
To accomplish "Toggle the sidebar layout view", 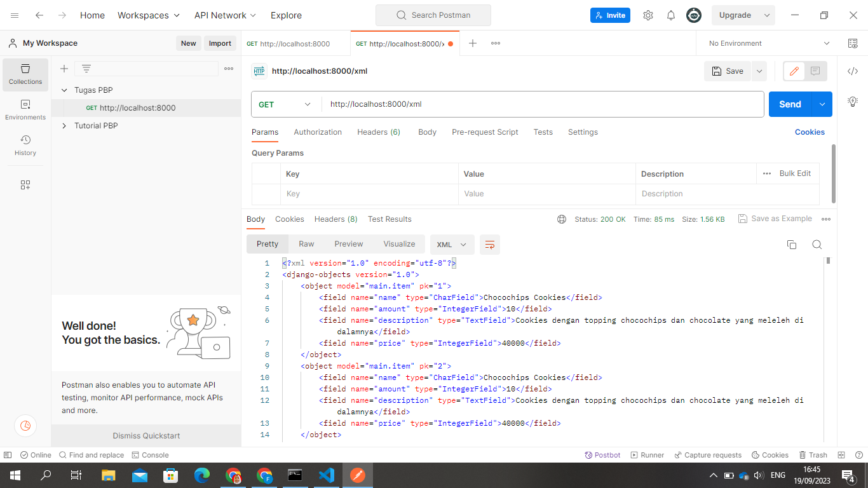I will tap(7, 454).
